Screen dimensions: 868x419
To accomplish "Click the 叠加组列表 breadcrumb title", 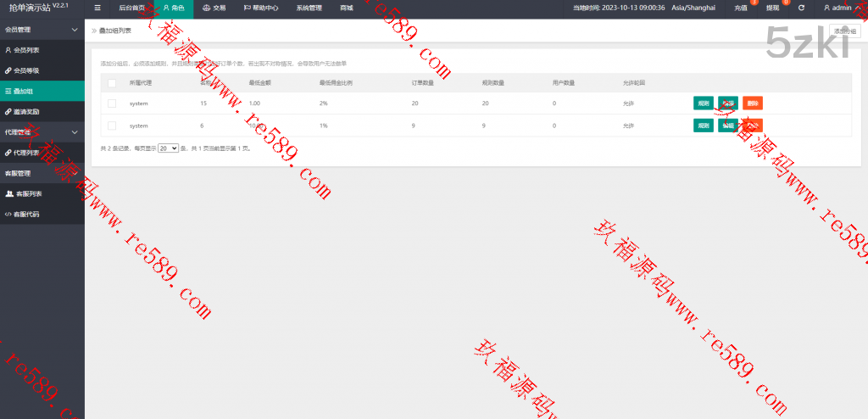I will coord(115,31).
